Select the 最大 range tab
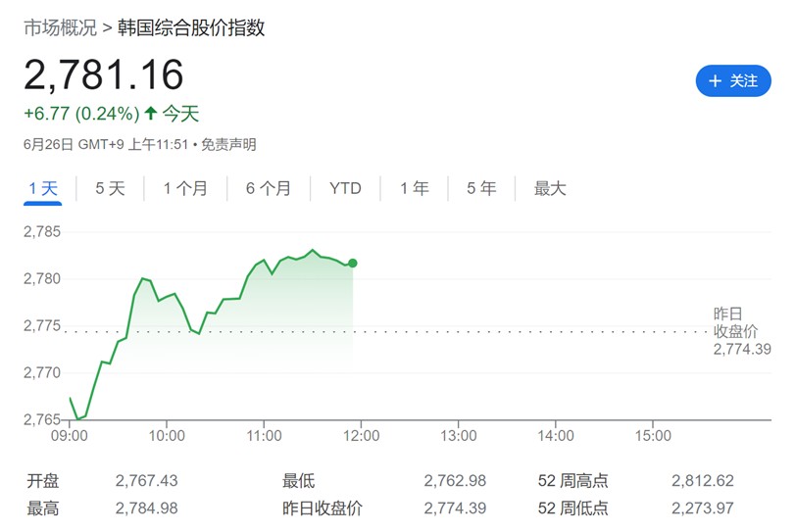The width and height of the screenshot is (795, 532). click(550, 189)
